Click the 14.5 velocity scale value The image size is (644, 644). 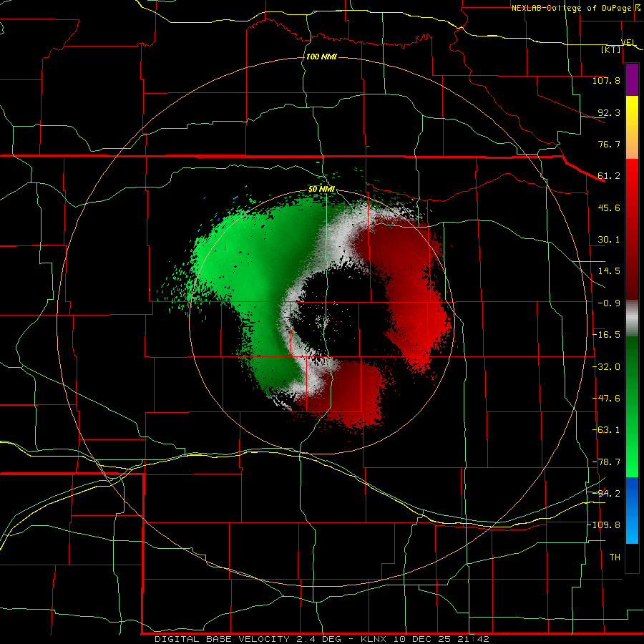[609, 271]
